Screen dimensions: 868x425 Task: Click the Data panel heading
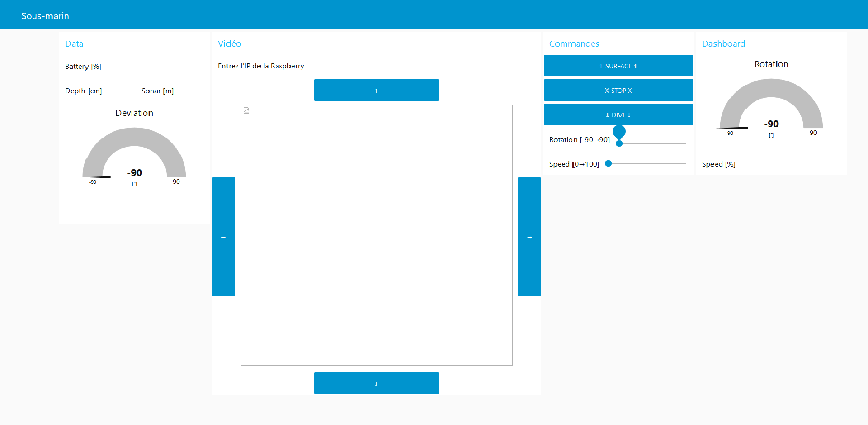pyautogui.click(x=74, y=43)
